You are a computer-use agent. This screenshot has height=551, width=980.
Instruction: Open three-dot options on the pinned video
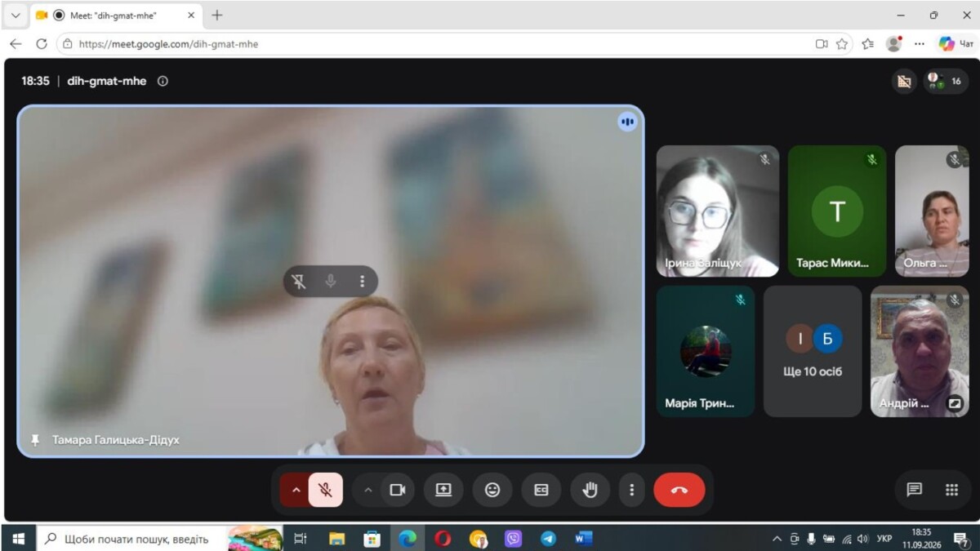(362, 281)
